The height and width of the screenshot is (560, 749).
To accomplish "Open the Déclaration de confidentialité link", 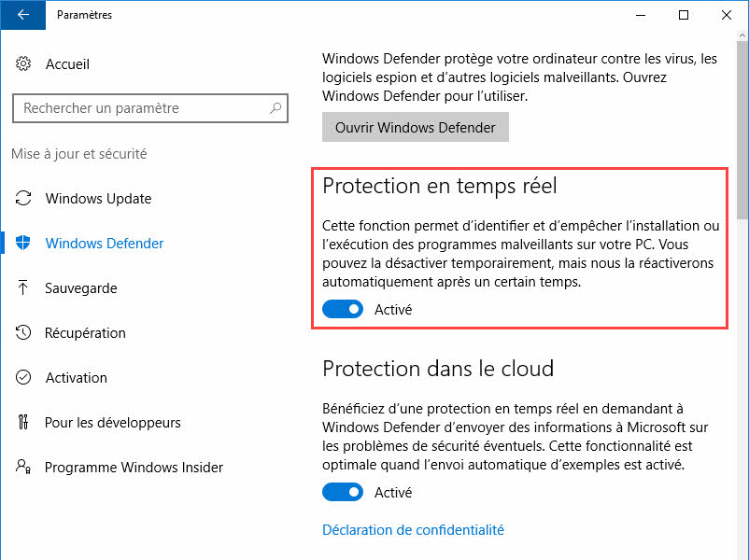I will coord(413,529).
